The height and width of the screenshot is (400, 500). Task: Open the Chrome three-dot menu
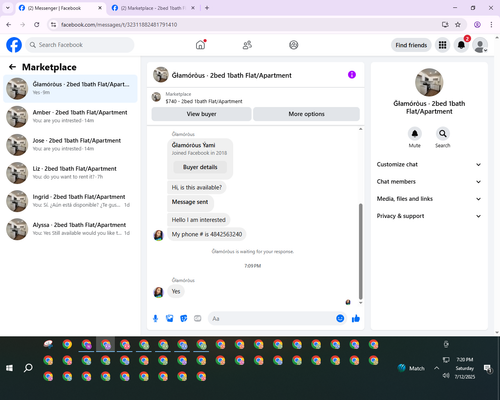tap(491, 25)
